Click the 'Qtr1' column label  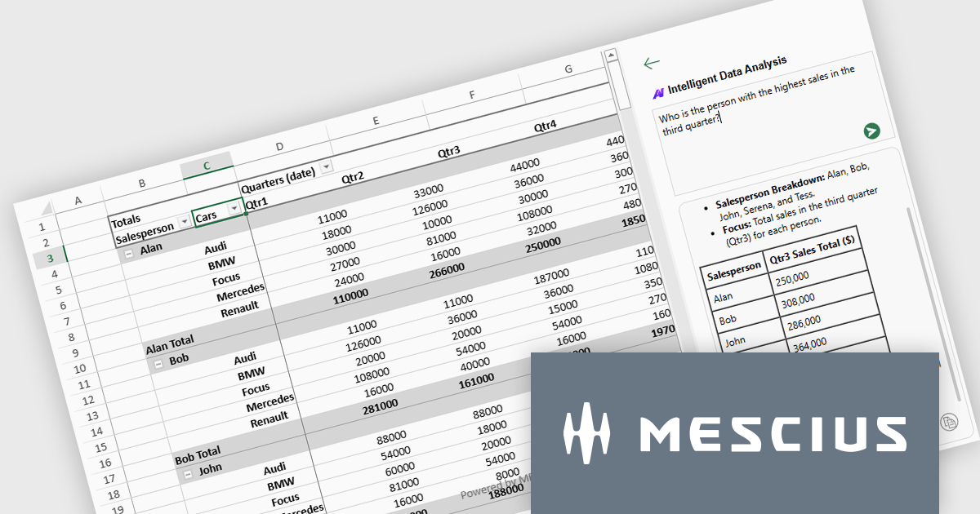pos(256,204)
